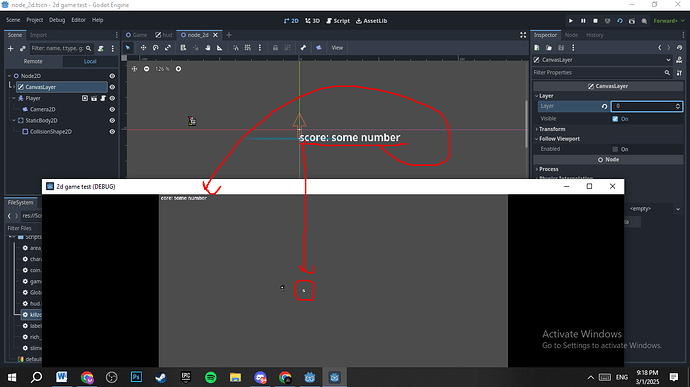Hide the Camera2D node
This screenshot has width=690, height=387.
pos(112,109)
